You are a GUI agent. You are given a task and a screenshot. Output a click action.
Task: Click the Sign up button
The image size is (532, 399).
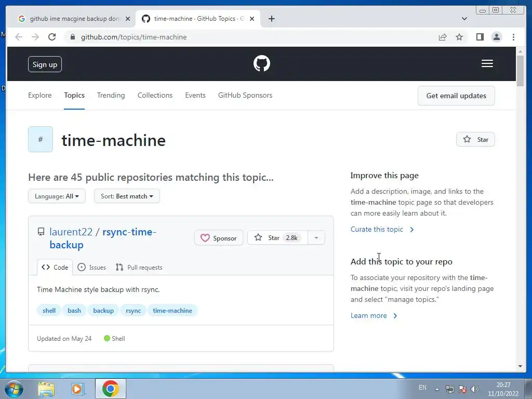(45, 64)
